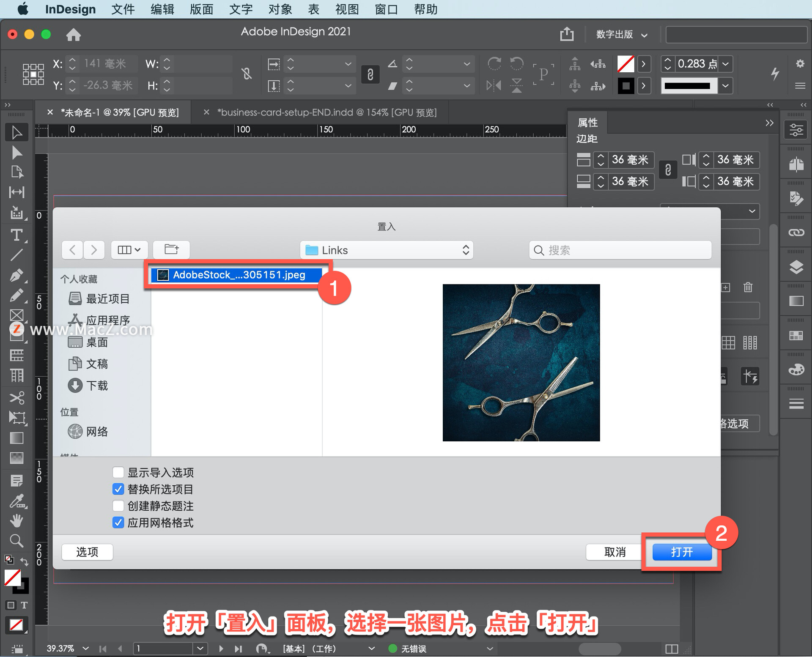Open the Color palette panel icon
Image resolution: width=812 pixels, height=657 pixels.
click(796, 370)
